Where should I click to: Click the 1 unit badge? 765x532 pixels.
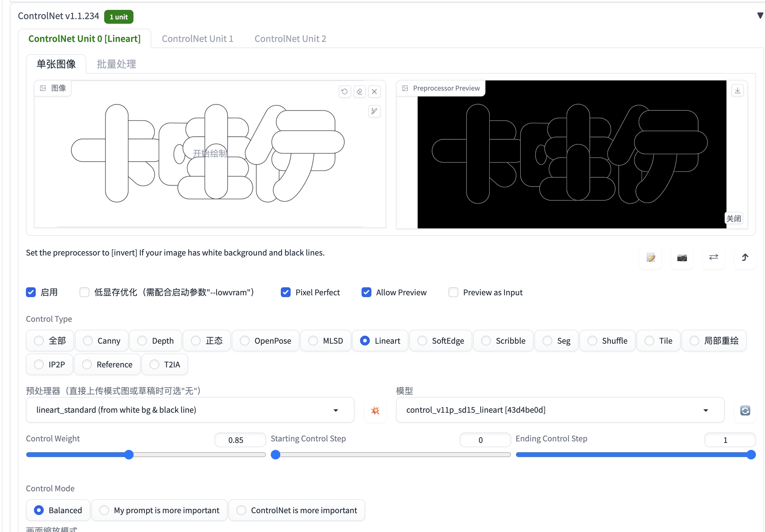point(119,17)
